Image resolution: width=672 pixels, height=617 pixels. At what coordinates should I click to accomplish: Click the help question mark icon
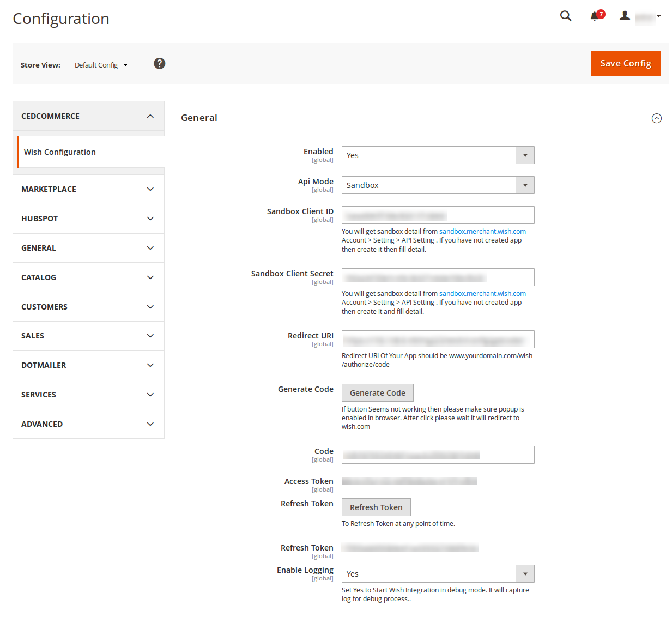[x=159, y=64]
